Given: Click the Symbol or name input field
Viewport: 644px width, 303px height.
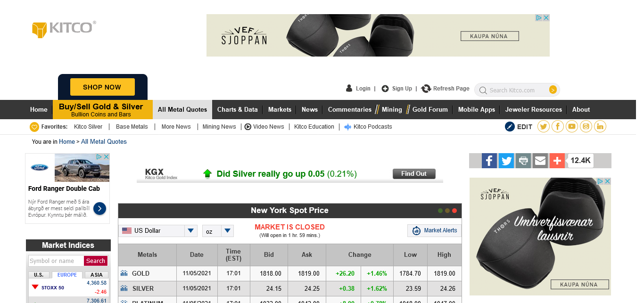Looking at the screenshot, I should [x=56, y=261].
